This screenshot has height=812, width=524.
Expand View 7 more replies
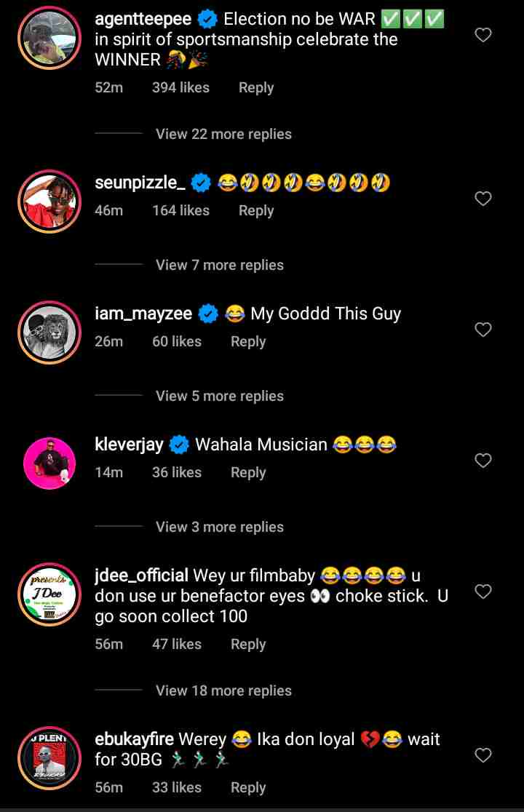219,265
